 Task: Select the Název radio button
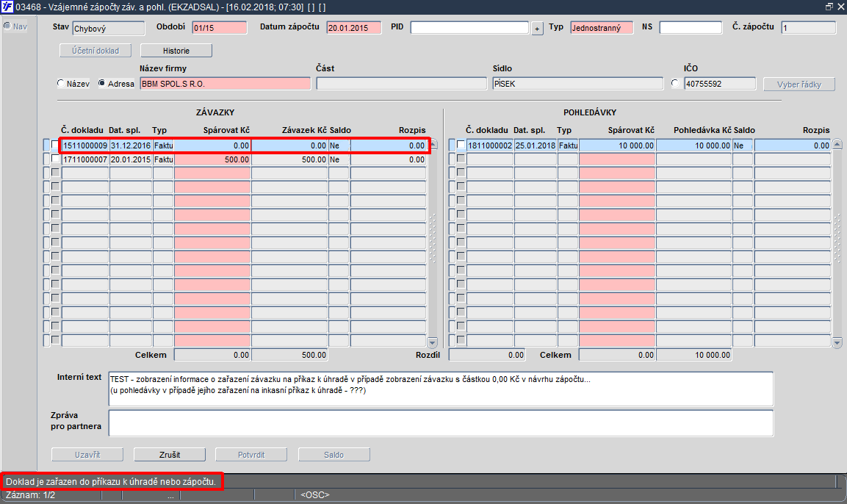[x=60, y=83]
